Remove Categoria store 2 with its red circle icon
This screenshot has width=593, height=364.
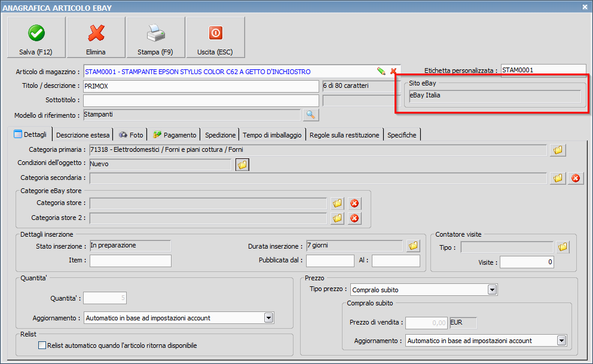coord(354,218)
